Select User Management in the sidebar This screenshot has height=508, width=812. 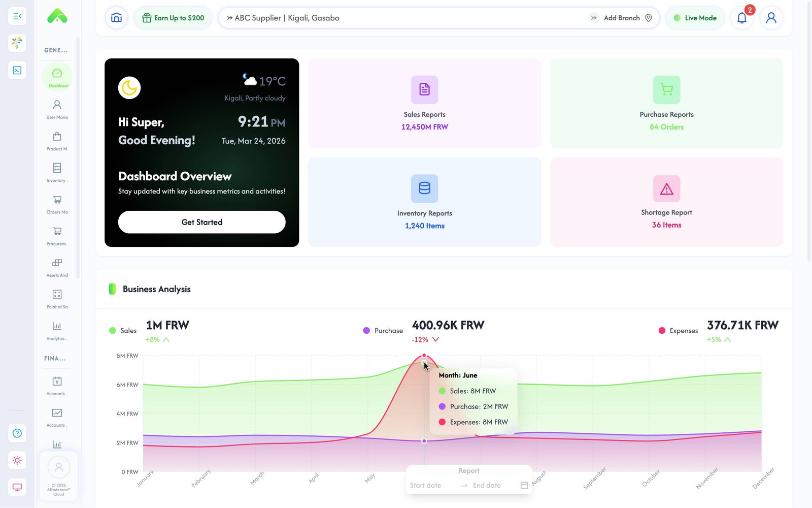[57, 108]
